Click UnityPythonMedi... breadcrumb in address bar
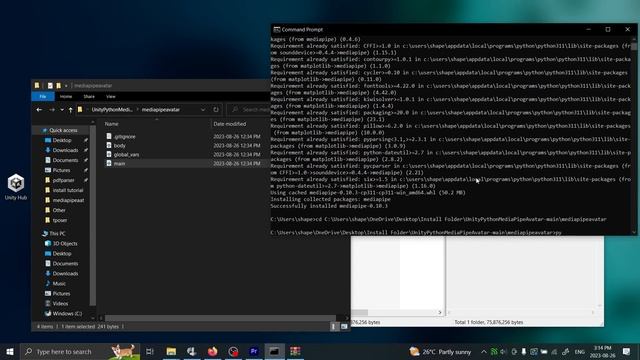Screen dimensions: 640x360 coord(112,110)
